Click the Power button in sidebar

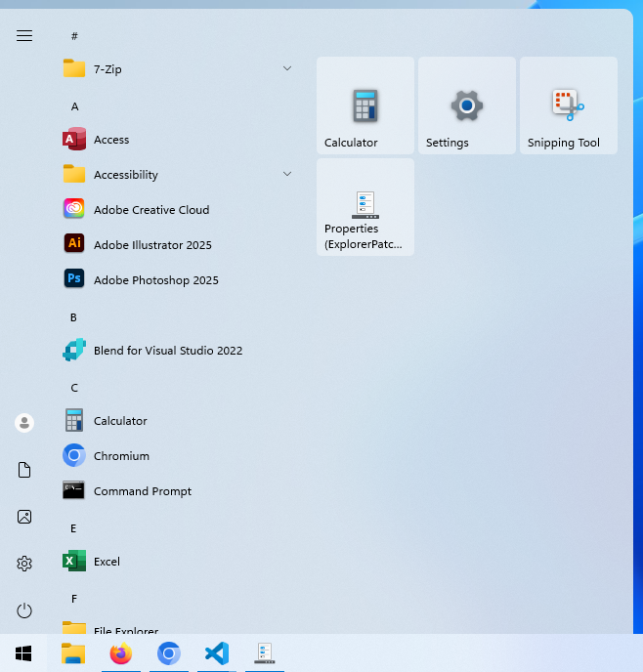coord(24,610)
